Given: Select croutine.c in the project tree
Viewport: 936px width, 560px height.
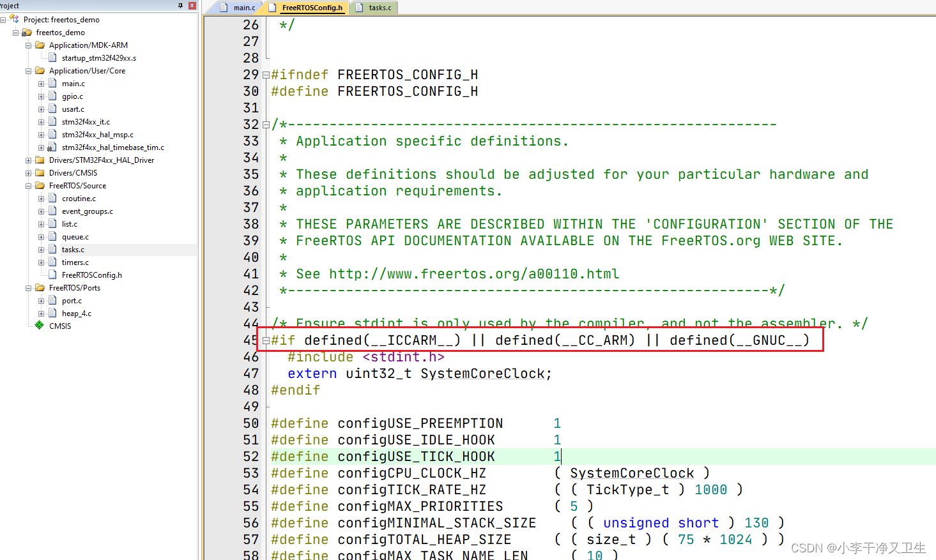Looking at the screenshot, I should 79,199.
